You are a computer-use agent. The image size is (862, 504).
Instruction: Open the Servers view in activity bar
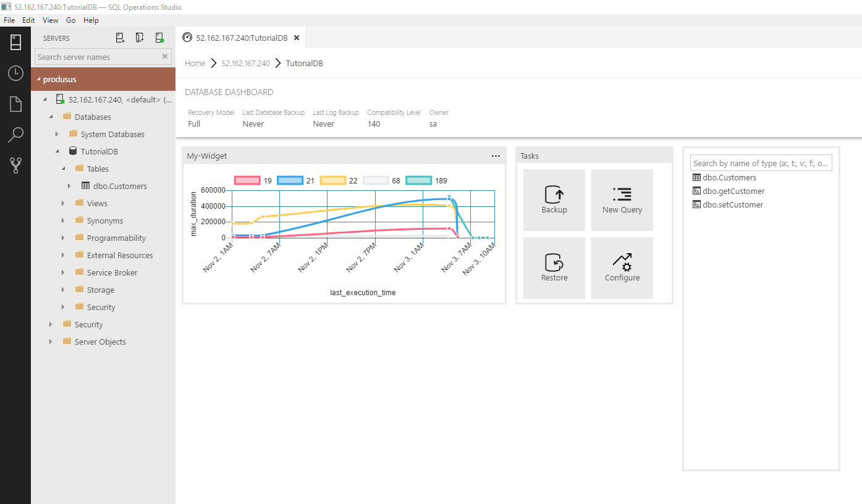[x=15, y=43]
